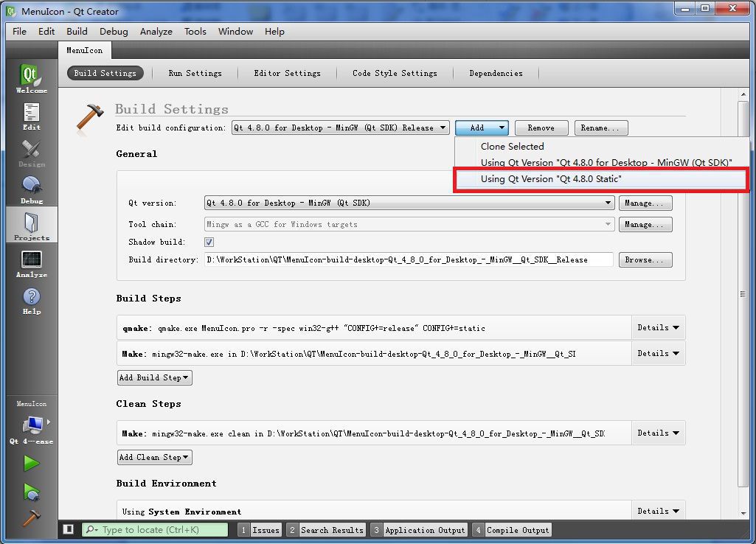Open the Projects mode
This screenshot has height=544, width=756.
31,225
